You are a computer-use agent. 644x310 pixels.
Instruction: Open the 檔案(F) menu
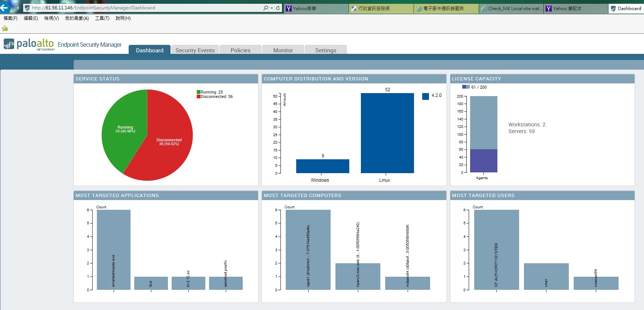(10, 18)
